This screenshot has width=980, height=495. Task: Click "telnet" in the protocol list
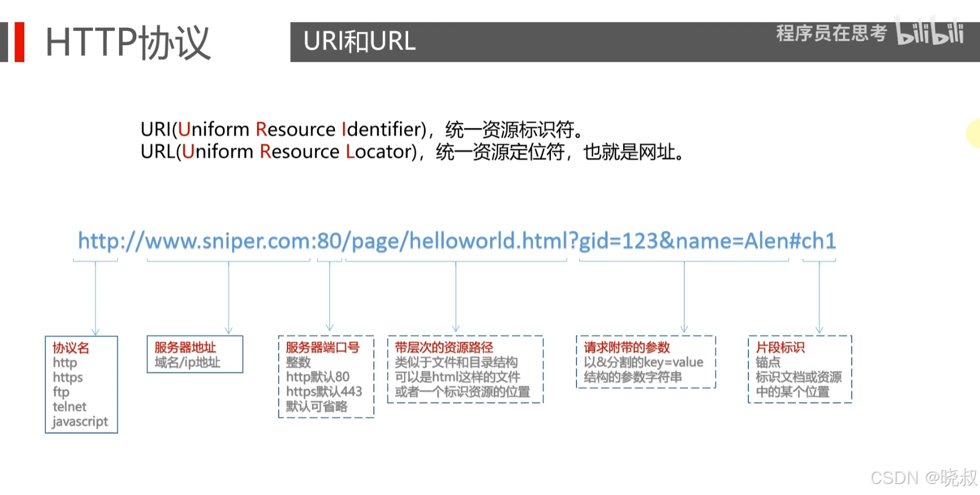tap(69, 407)
